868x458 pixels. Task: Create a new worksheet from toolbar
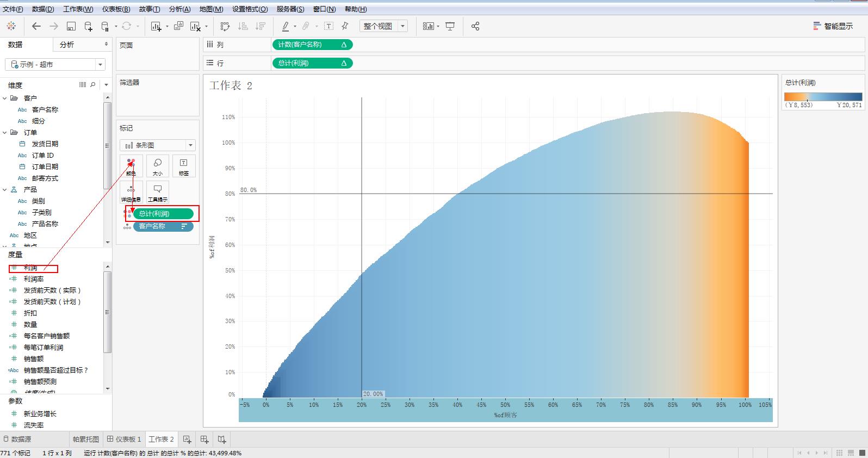pos(156,26)
